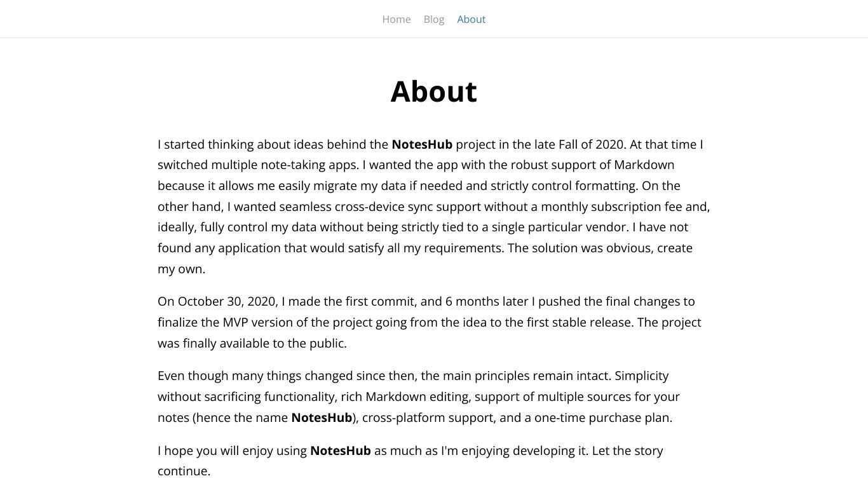Go to the Blog page
The width and height of the screenshot is (868, 488).
point(434,19)
